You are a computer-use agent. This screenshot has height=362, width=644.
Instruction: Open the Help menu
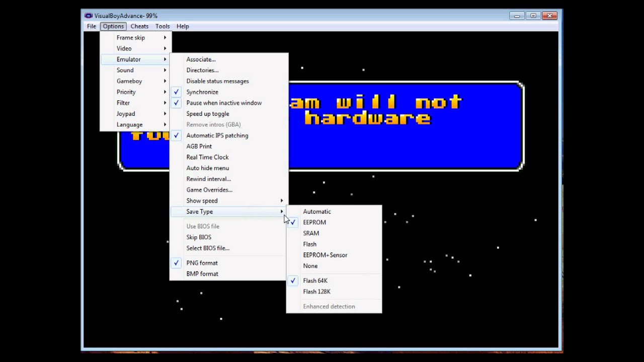tap(183, 26)
